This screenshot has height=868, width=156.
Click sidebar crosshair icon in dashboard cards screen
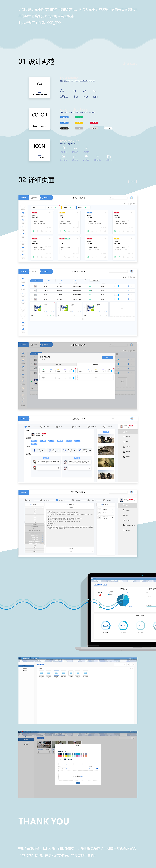pyautogui.click(x=23, y=241)
